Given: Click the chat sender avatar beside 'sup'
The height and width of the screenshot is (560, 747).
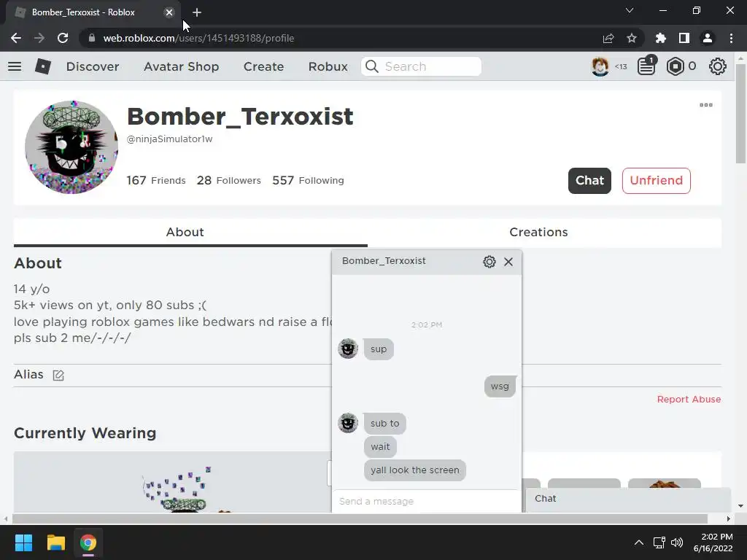Looking at the screenshot, I should pyautogui.click(x=348, y=349).
